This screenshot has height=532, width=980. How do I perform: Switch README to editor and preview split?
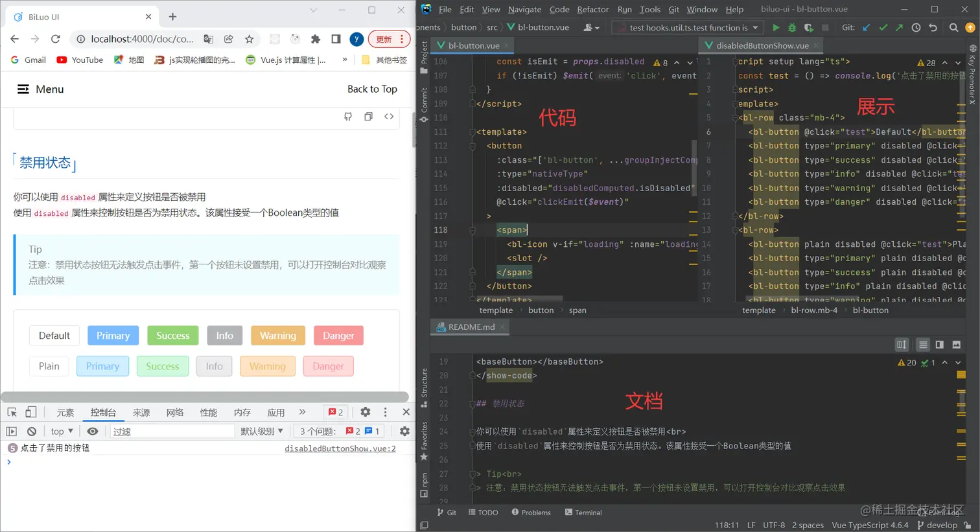point(940,345)
